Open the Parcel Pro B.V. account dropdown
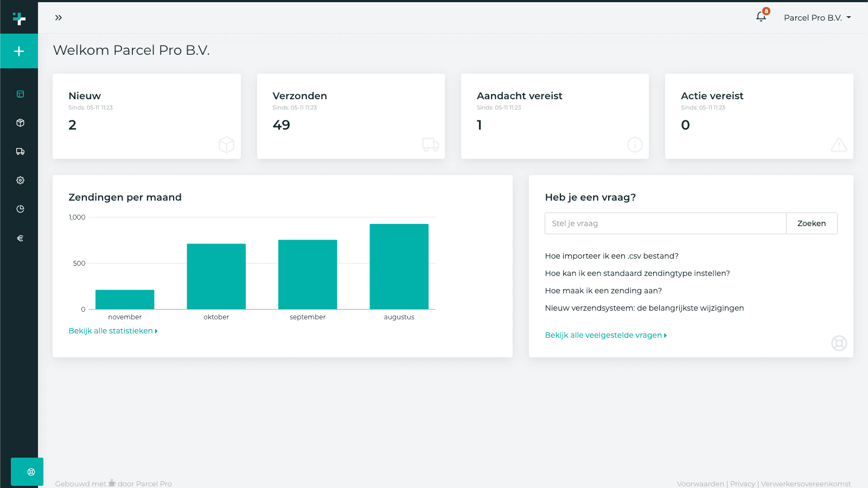This screenshot has height=488, width=868. (x=818, y=17)
